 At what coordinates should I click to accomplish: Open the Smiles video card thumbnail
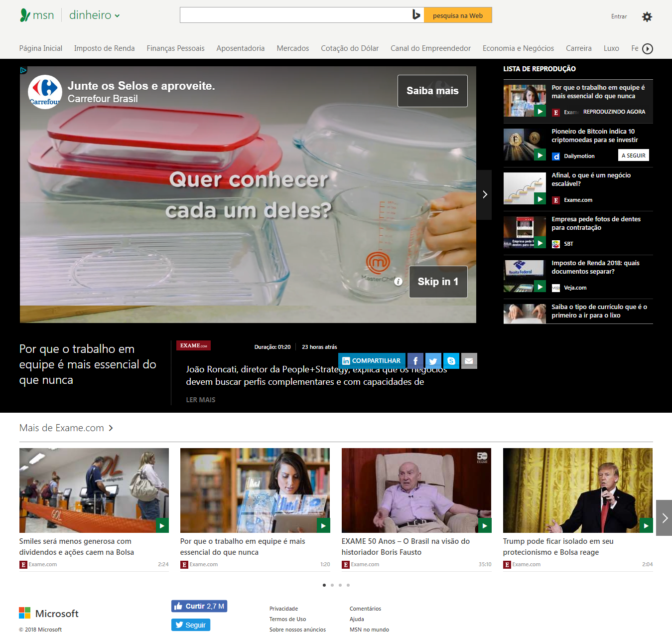click(94, 490)
